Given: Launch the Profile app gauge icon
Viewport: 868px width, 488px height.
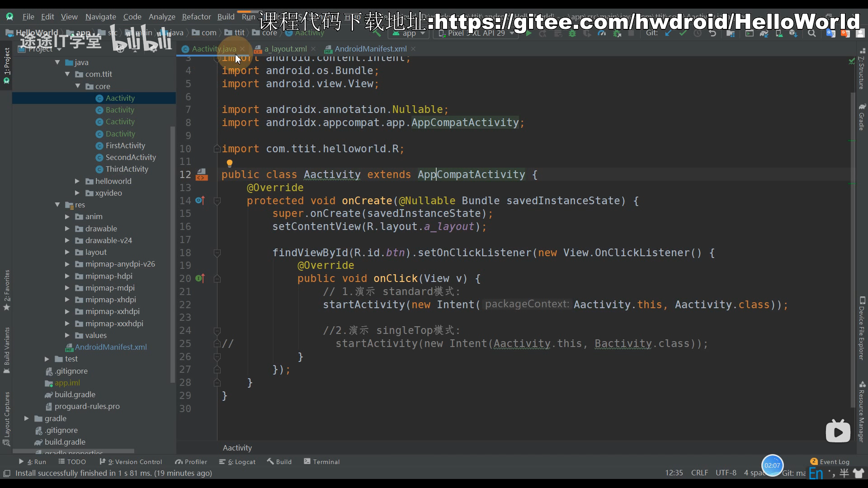Looking at the screenshot, I should [x=602, y=33].
